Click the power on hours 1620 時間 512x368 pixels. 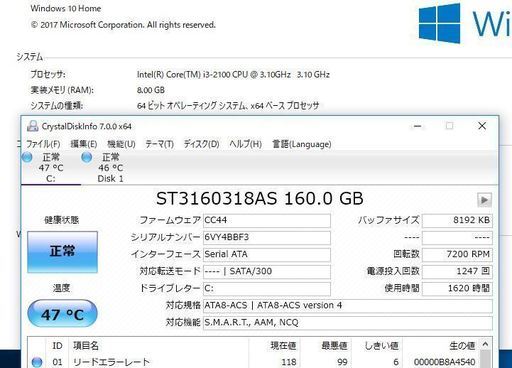(x=457, y=288)
